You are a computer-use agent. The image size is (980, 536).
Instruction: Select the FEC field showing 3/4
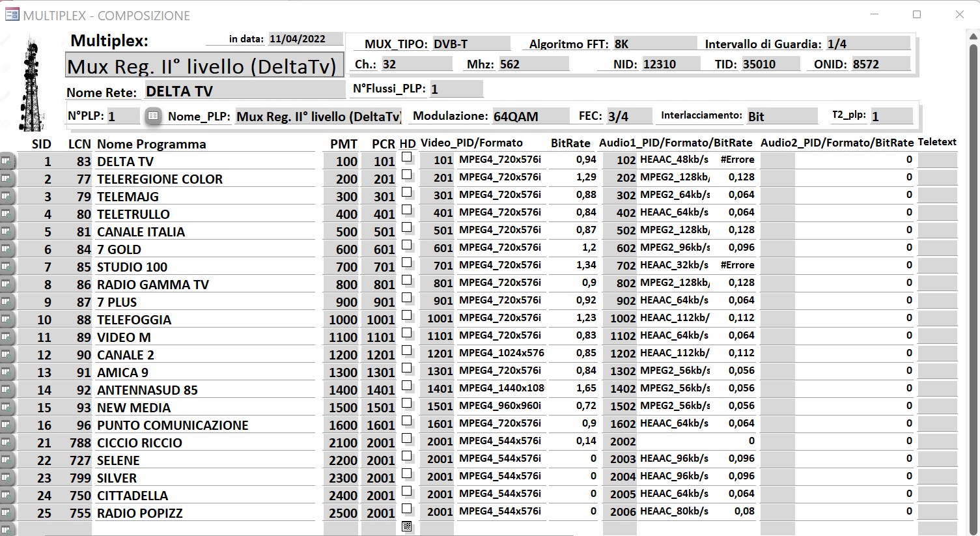[629, 116]
